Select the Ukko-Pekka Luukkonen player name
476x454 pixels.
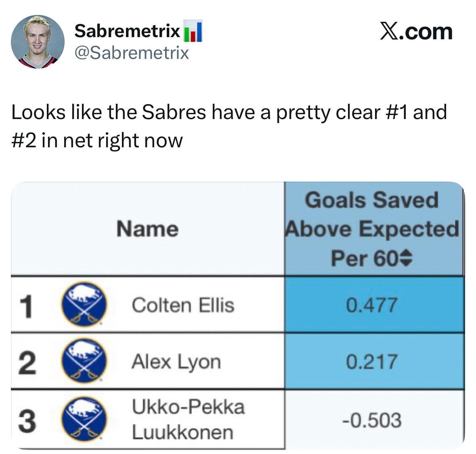188,419
